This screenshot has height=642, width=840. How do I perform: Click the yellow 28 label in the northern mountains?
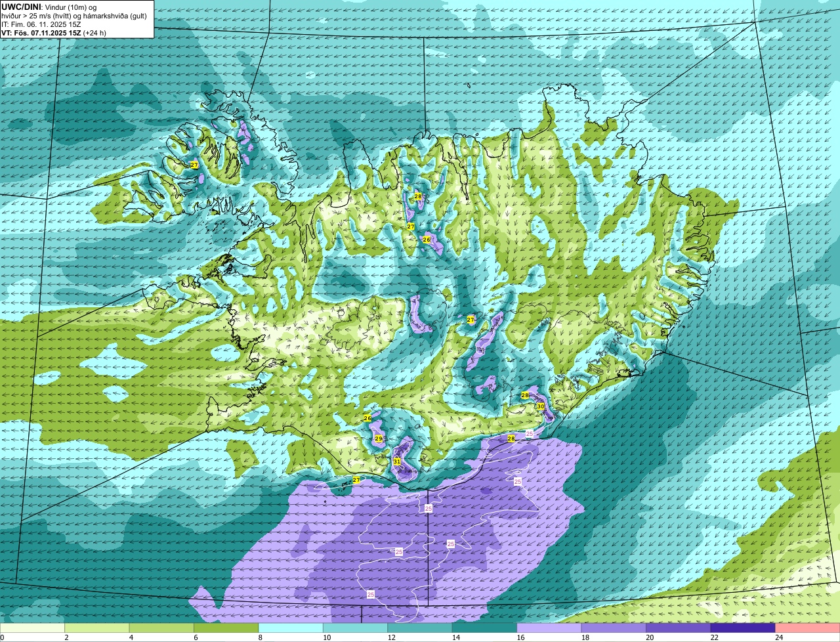(418, 196)
